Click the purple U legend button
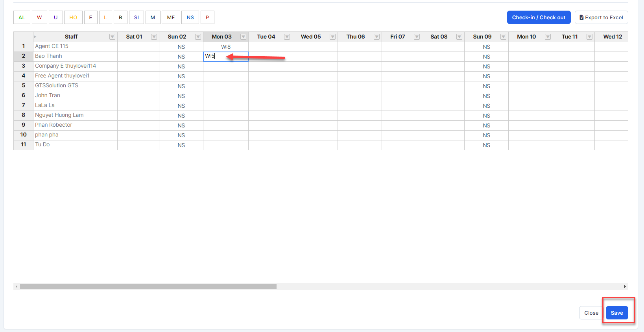Viewport: 644px width, 332px height. click(55, 17)
